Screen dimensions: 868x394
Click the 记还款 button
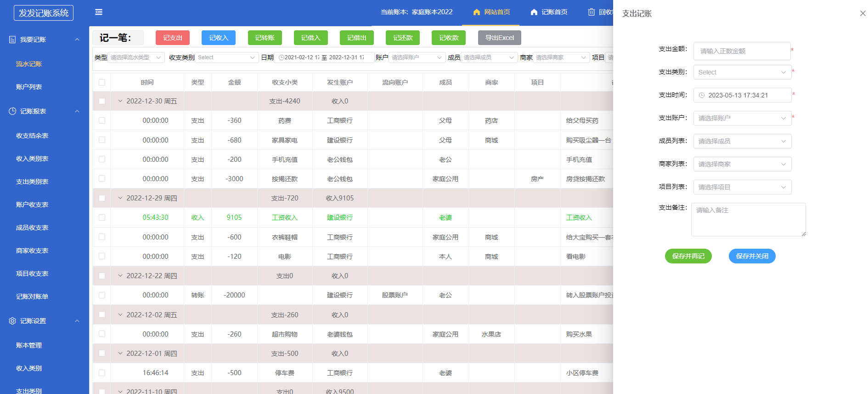tap(403, 38)
